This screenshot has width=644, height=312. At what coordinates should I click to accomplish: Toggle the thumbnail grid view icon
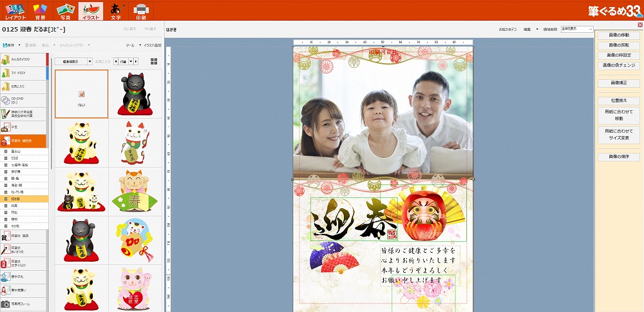(154, 61)
